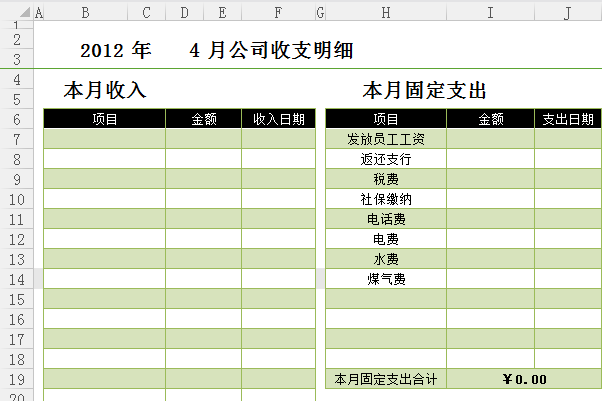Select the 支出日期 header cell
Viewport: 602px width, 401px height.
click(x=567, y=119)
